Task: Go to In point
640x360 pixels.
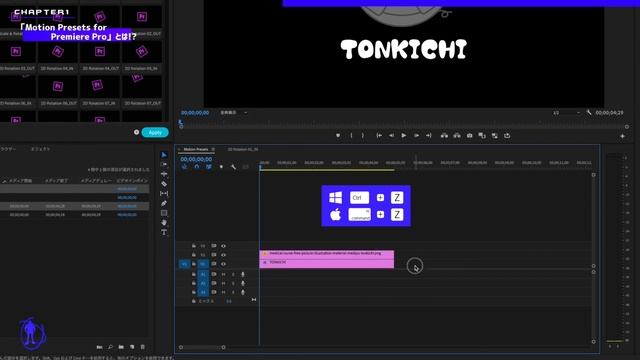Action: 379,136
